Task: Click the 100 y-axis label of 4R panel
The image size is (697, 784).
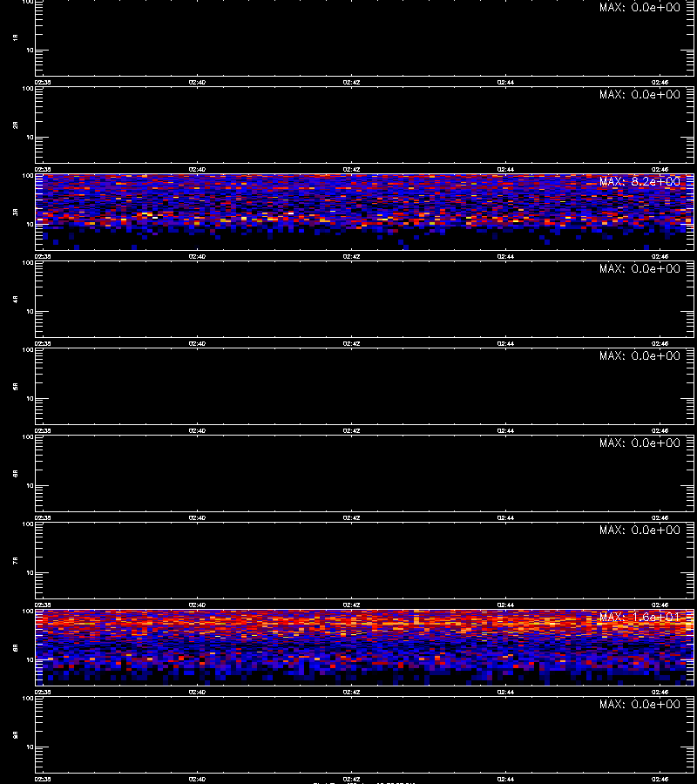Action: pos(28,262)
